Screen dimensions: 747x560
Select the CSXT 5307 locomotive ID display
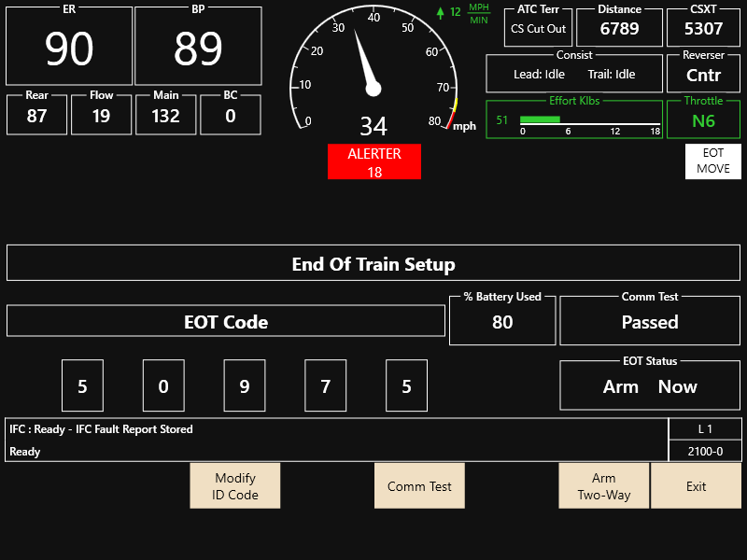coord(703,27)
